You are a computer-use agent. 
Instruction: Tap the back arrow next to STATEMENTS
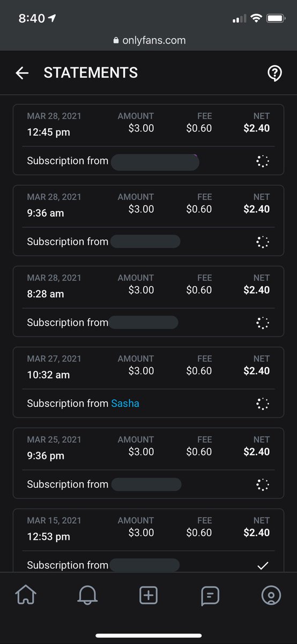22,73
